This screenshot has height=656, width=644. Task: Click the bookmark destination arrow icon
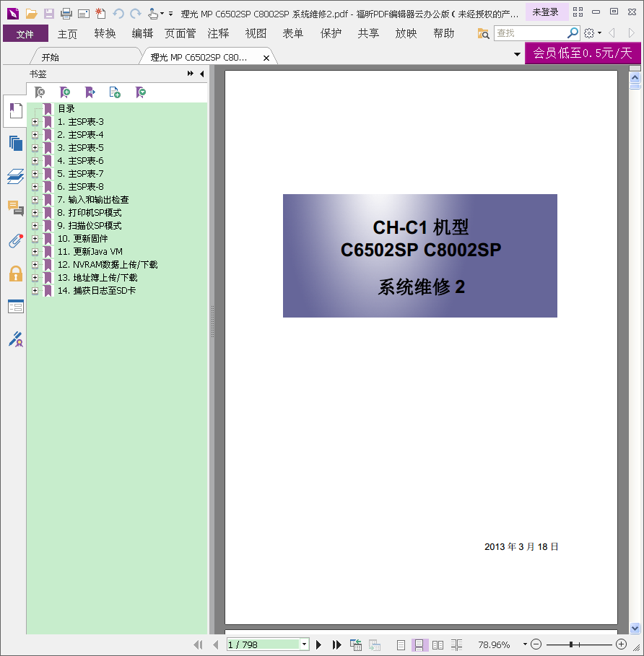click(x=90, y=92)
